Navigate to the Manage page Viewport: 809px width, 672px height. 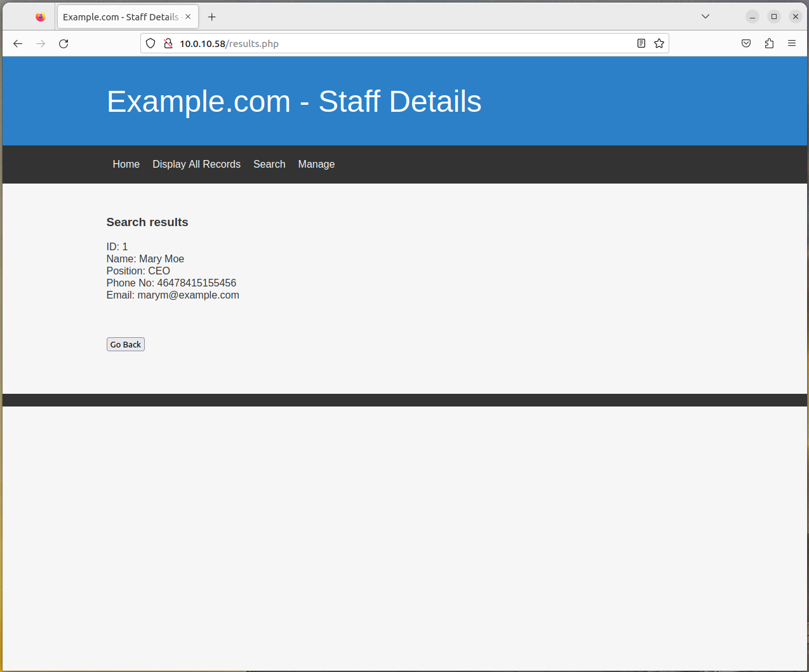[316, 165]
